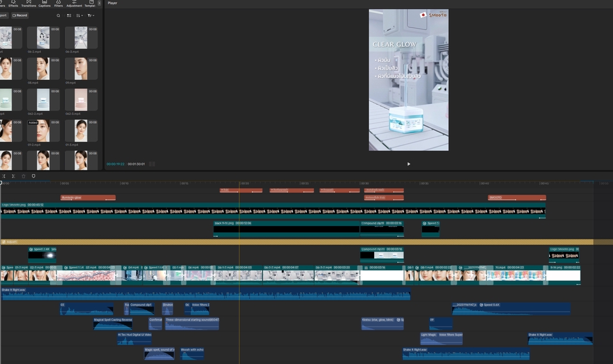Select the 06-2.mp4 media thumbnail
Viewport: 613px width, 364px height.
click(43, 38)
